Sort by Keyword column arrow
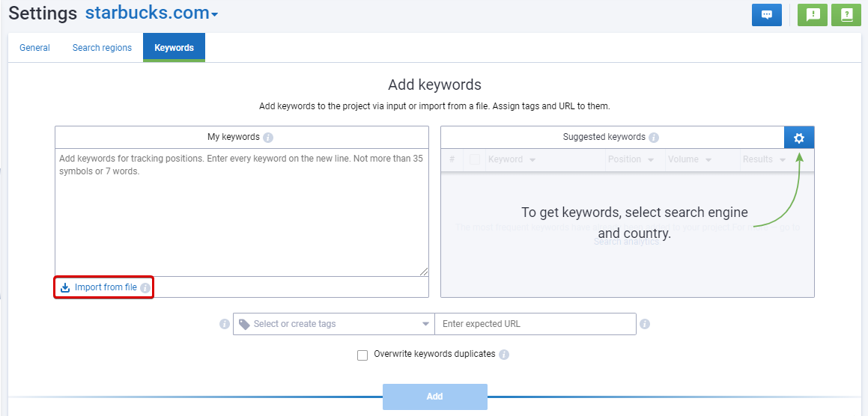The height and width of the screenshot is (416, 868). tap(532, 160)
